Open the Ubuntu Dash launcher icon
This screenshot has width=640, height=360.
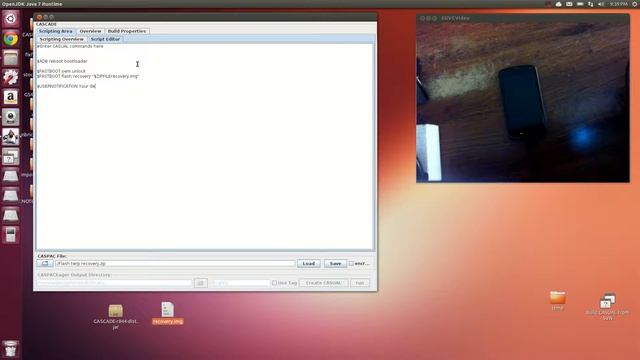[x=11, y=19]
